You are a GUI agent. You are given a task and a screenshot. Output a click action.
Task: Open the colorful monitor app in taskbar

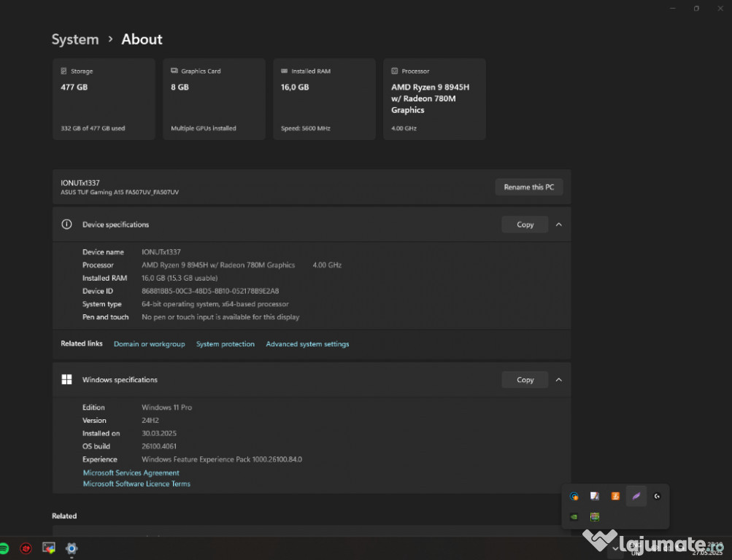[x=49, y=548]
